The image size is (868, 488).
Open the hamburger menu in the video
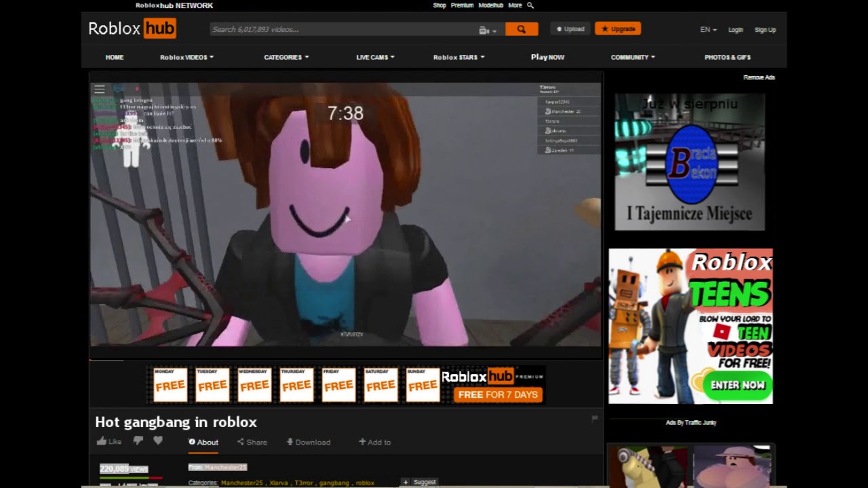pyautogui.click(x=100, y=89)
